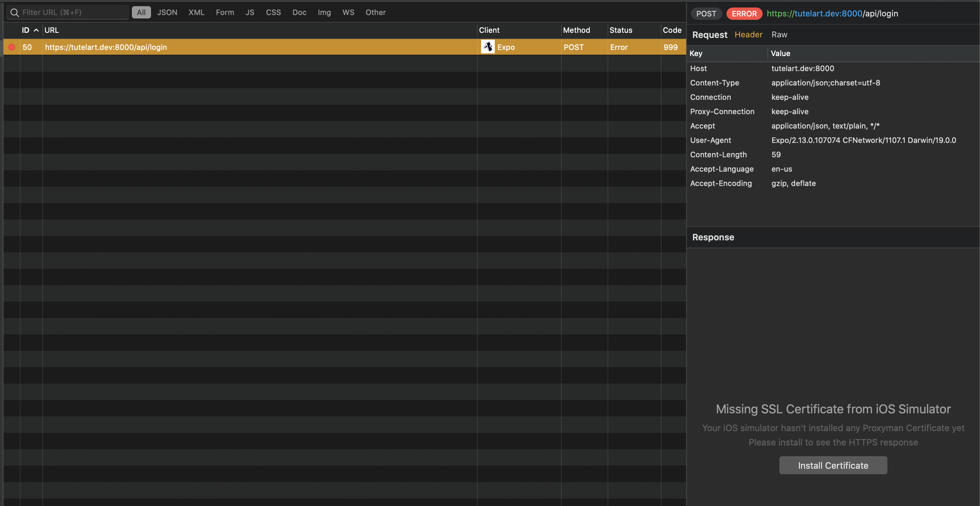This screenshot has width=980, height=506.
Task: Toggle ID column sort arrow
Action: (36, 30)
